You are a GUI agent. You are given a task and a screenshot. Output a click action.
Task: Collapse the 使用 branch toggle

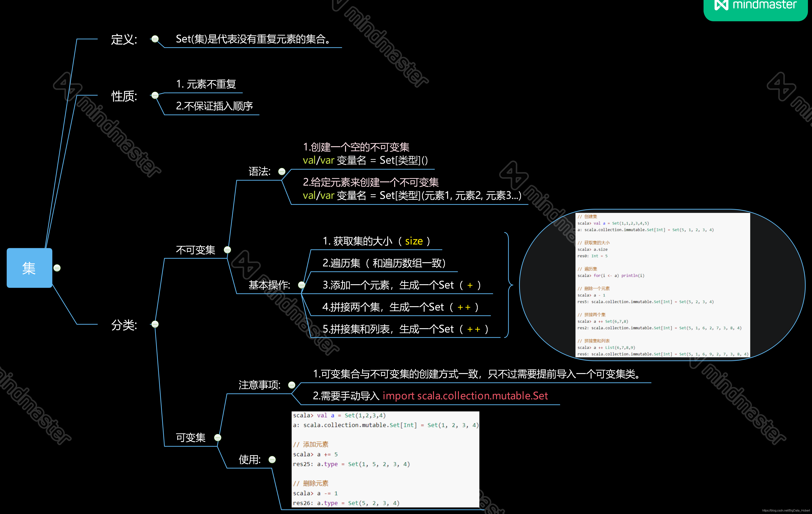(x=272, y=460)
